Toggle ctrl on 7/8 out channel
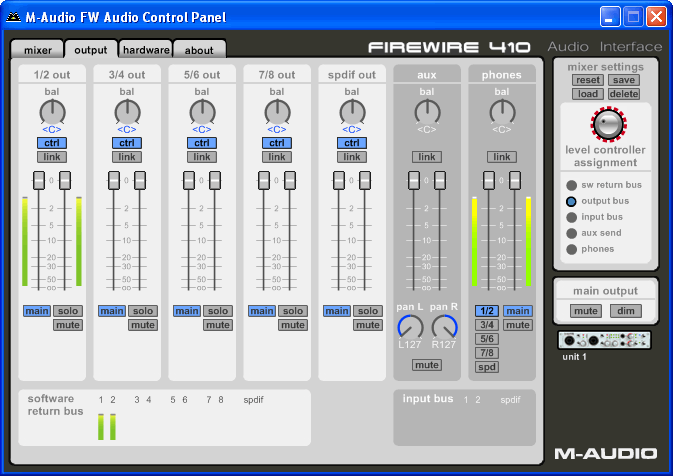Viewport: 673px width, 476px height. point(277,143)
